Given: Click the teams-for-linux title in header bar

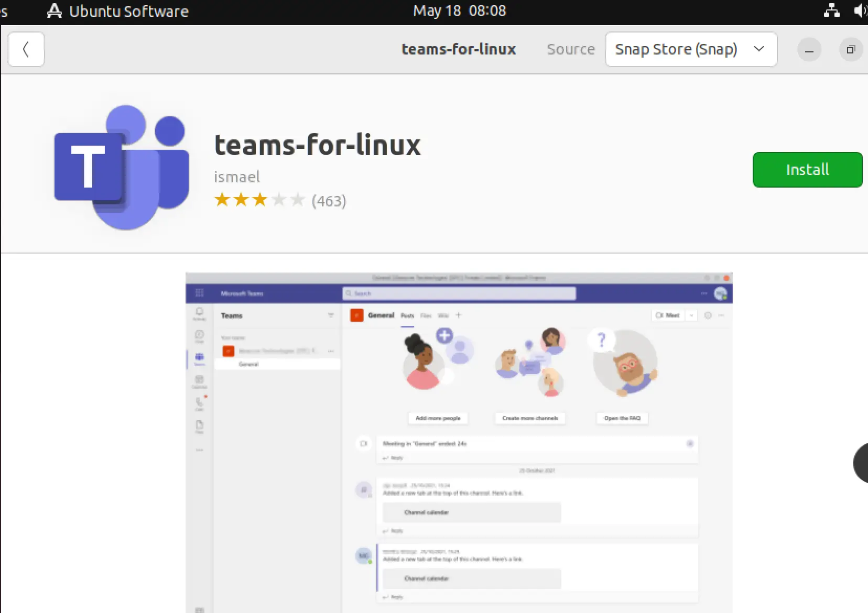Looking at the screenshot, I should point(459,49).
